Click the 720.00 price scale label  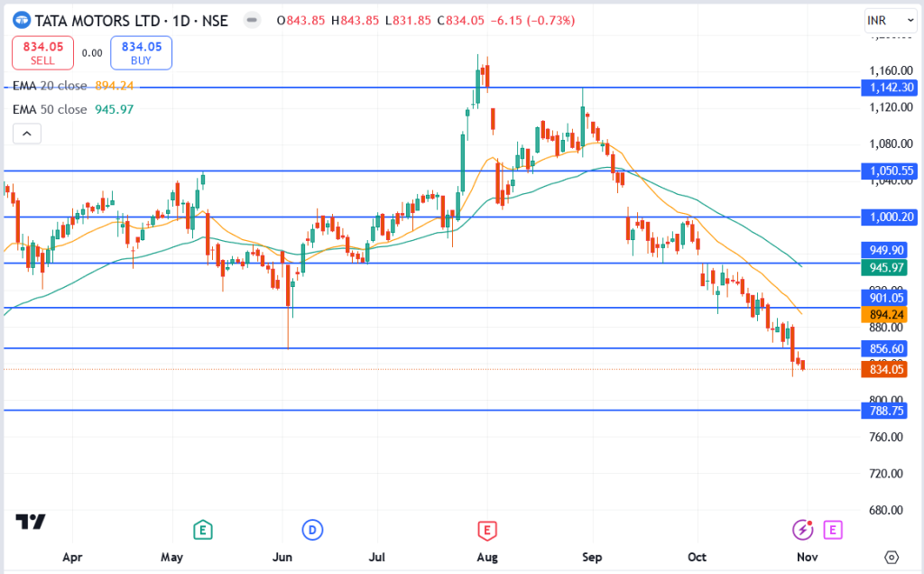(886, 473)
